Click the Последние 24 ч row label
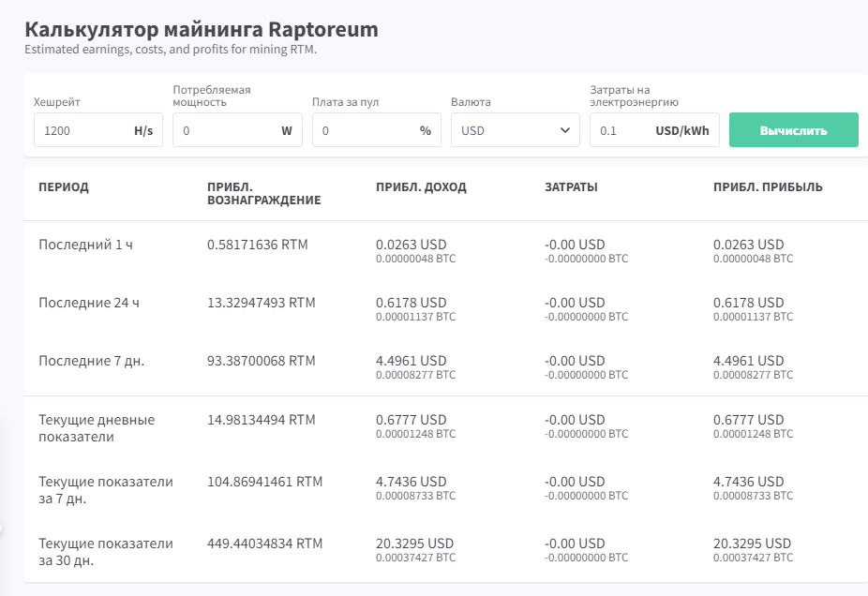 89,303
